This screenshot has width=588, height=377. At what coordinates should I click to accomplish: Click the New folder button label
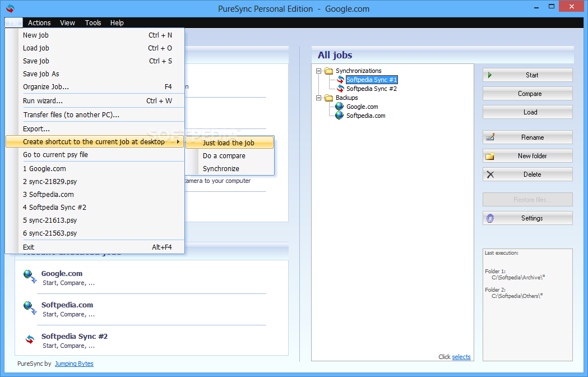tap(532, 156)
